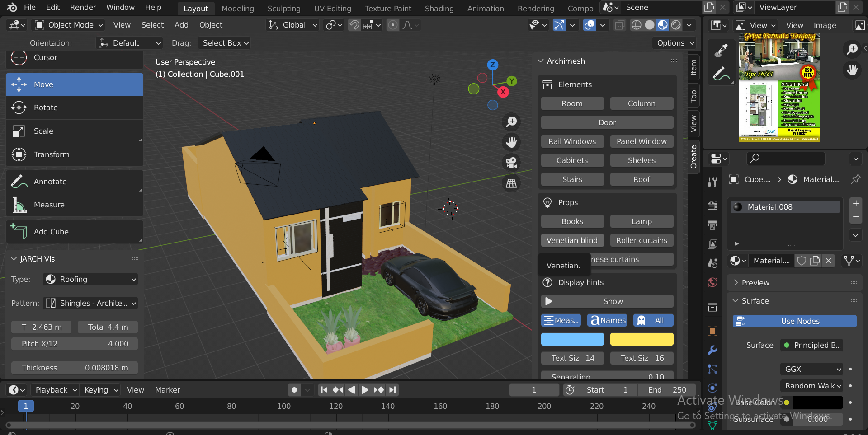
Task: Toggle proportional editing button
Action: 393,25
